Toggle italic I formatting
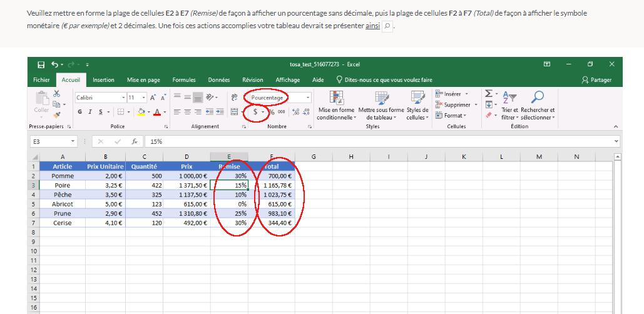Screen dimensions: 644x314 (90, 112)
